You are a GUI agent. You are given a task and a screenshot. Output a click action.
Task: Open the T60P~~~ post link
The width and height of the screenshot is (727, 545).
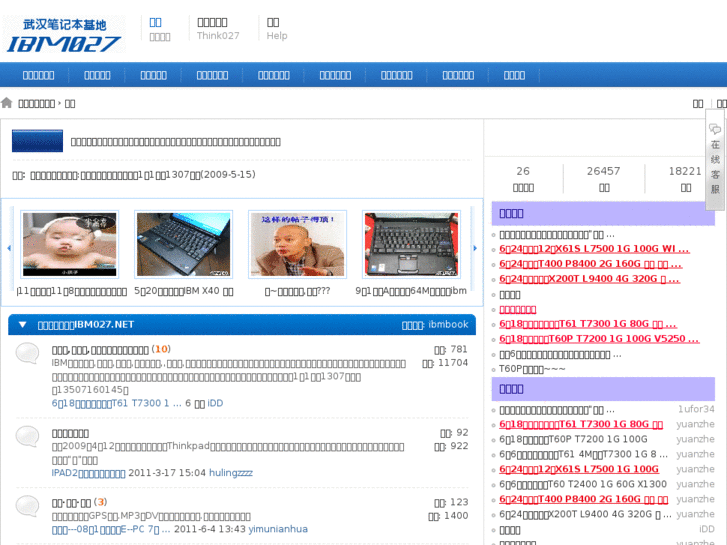point(532,369)
